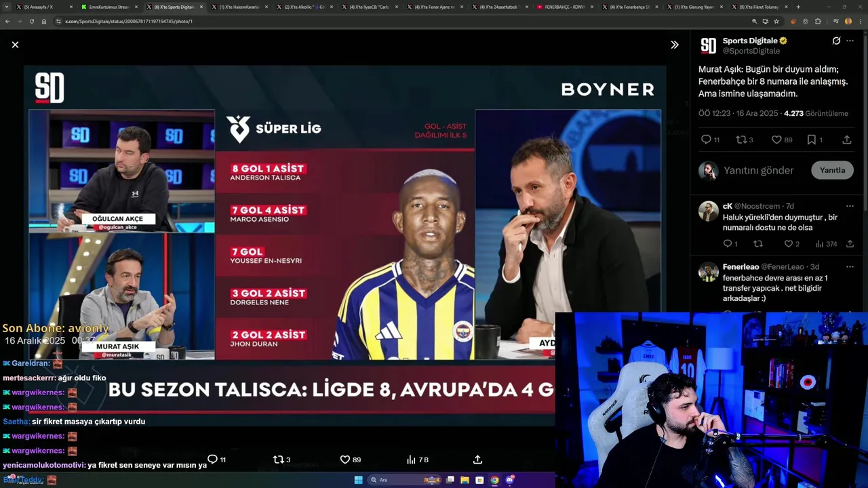Reply icon with 11 in side panel

pyautogui.click(x=710, y=140)
